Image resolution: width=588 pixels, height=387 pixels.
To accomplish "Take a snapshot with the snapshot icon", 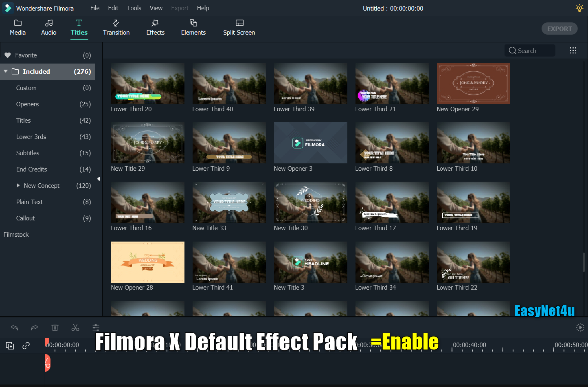I will pyautogui.click(x=10, y=345).
